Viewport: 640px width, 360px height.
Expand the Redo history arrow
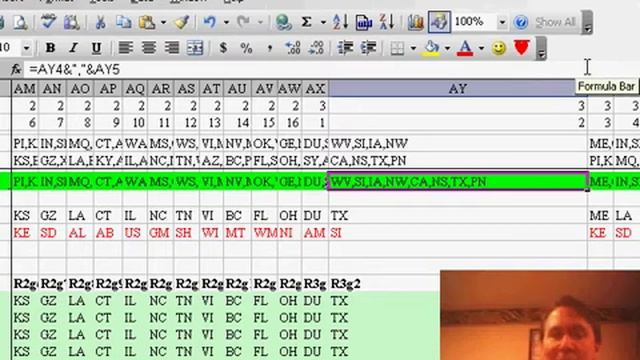coord(260,22)
